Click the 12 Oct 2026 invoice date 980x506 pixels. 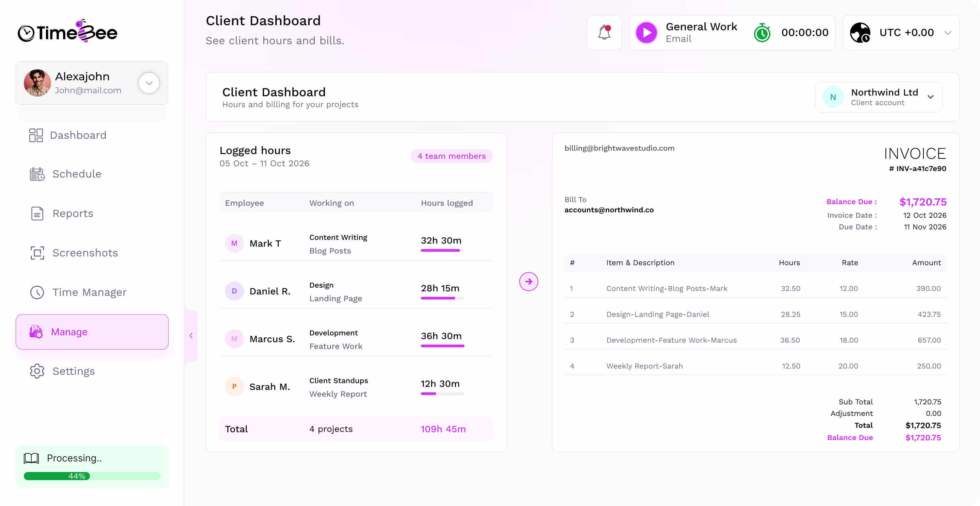pos(925,215)
